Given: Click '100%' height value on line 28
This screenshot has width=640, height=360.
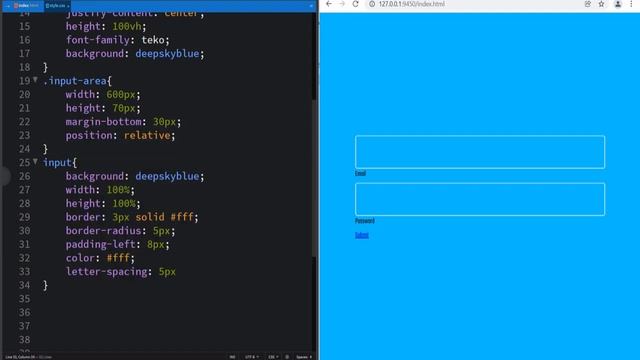Looking at the screenshot, I should tap(124, 203).
